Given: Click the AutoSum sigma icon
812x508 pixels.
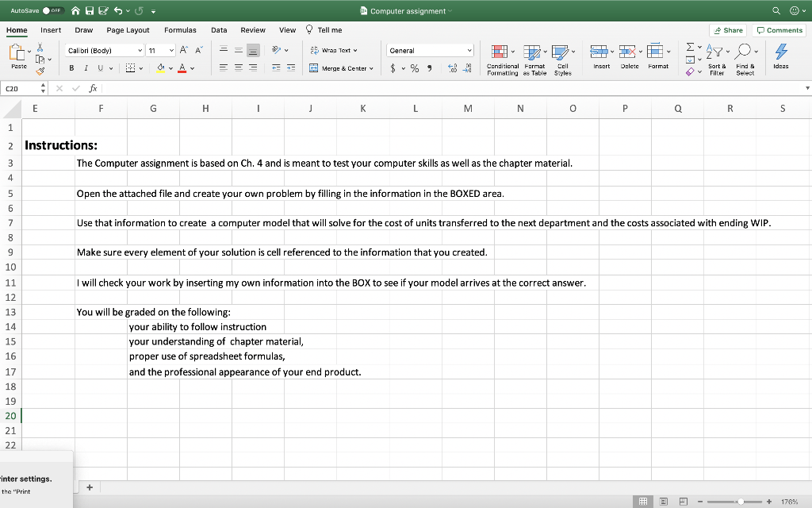Looking at the screenshot, I should point(689,47).
